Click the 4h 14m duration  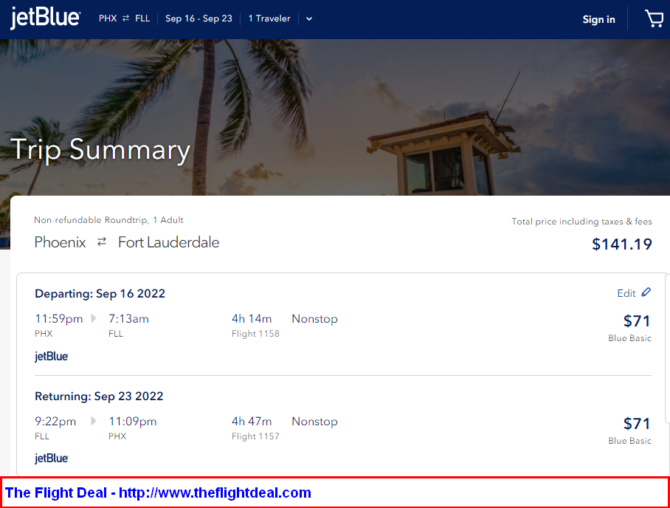[x=252, y=319]
